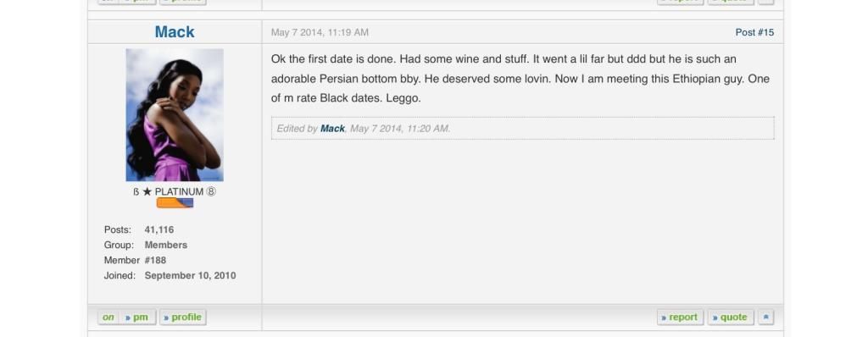
Task: Click the Members group label
Action: pos(165,245)
